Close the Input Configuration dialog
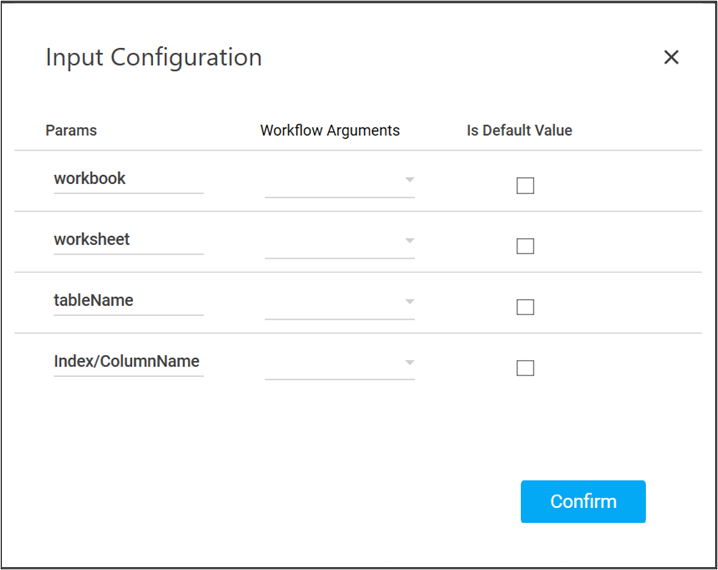The image size is (718, 570). pyautogui.click(x=671, y=58)
